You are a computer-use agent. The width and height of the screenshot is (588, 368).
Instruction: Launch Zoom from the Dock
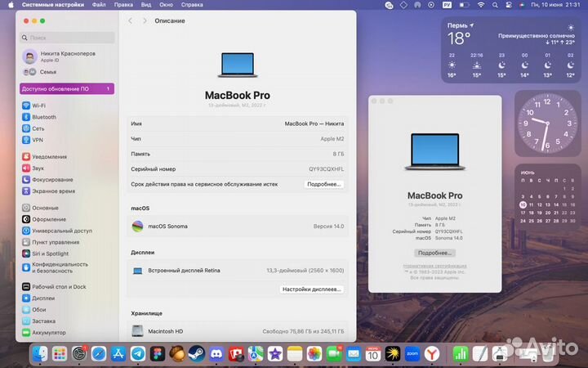[x=412, y=354]
